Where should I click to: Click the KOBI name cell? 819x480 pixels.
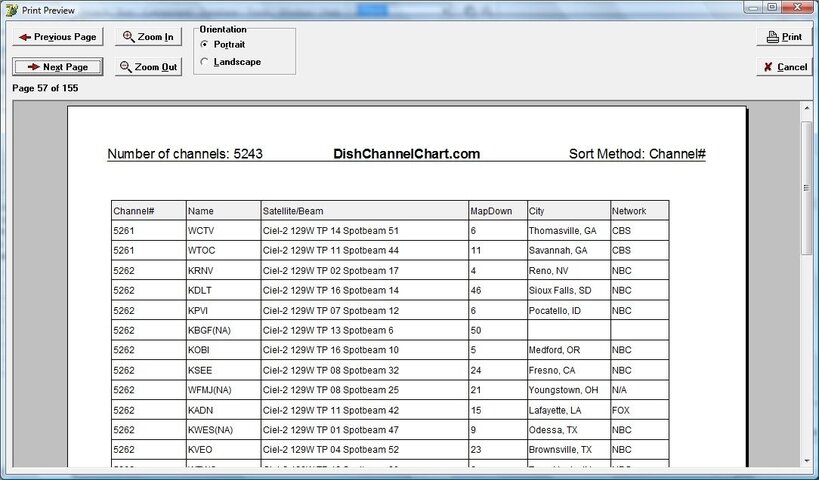223,350
